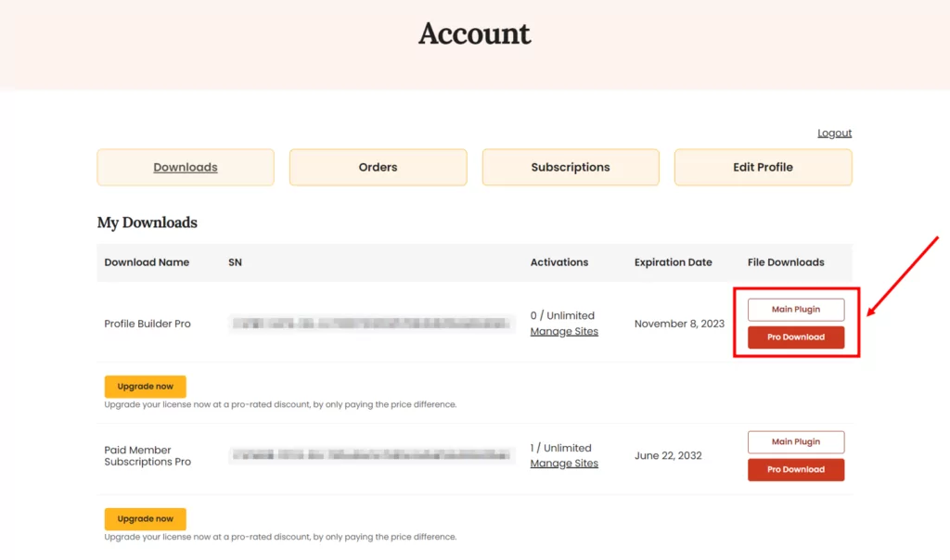The image size is (950, 560).
Task: Open Manage Sites for Paid Member Subscriptions Pro
Action: 564,464
